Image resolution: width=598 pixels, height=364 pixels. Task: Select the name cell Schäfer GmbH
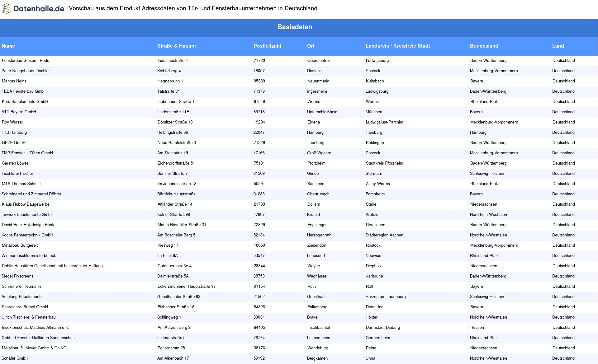78,358
